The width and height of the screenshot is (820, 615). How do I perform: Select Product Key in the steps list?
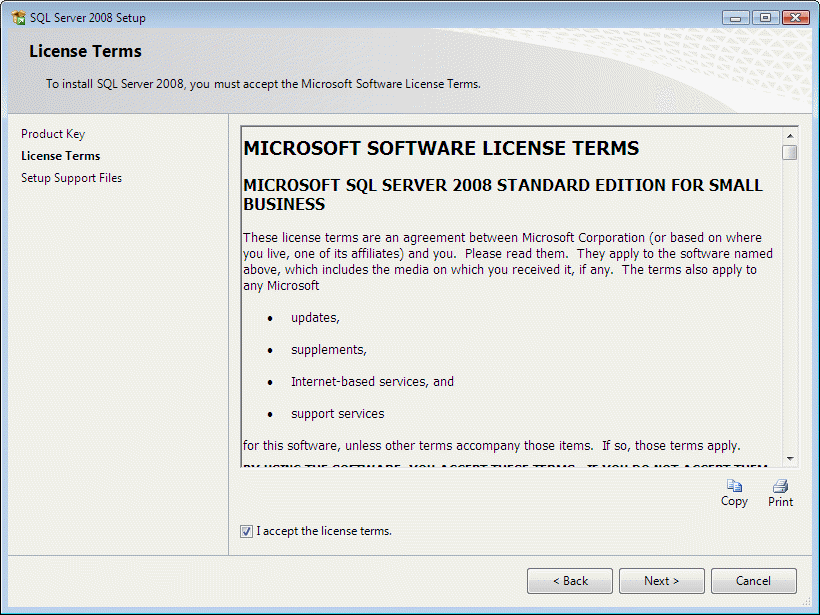coord(53,134)
